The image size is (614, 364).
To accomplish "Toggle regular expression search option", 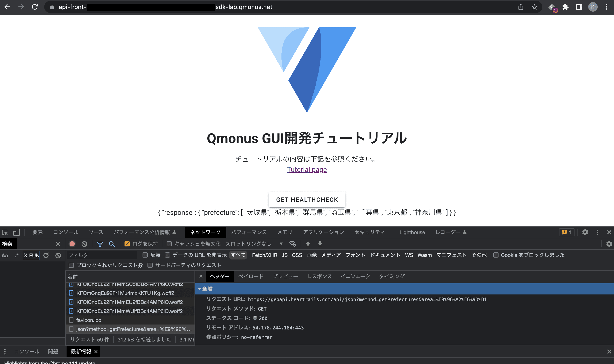I will click(17, 255).
